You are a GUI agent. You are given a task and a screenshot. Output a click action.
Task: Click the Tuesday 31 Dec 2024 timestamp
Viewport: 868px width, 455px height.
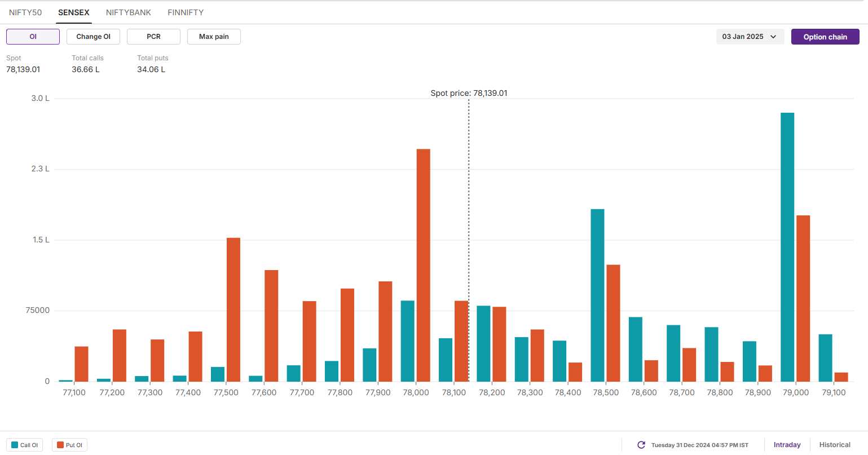tap(699, 445)
